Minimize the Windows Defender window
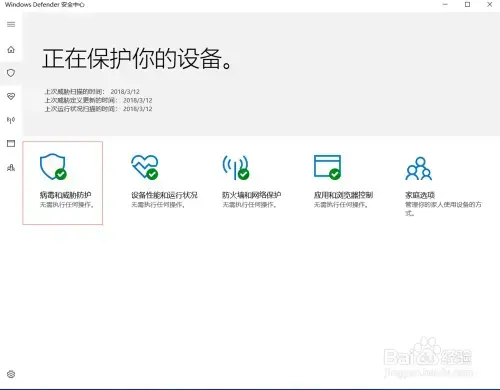500x390 pixels. pos(445,5)
